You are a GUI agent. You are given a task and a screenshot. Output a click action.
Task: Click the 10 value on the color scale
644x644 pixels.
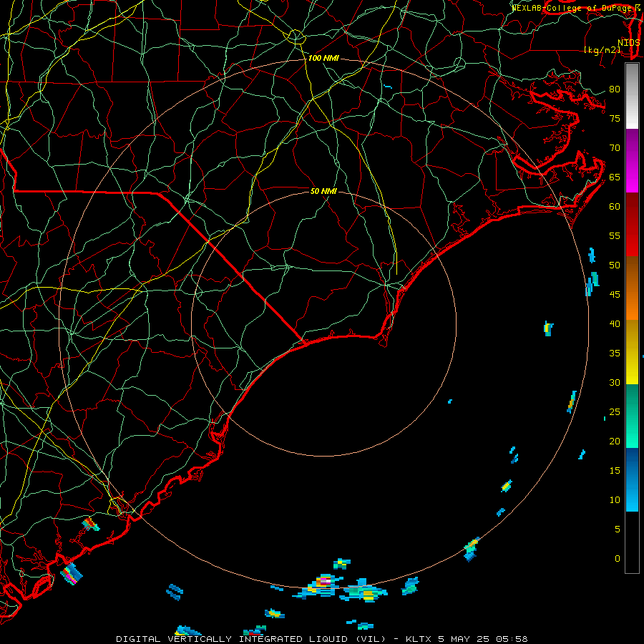(615, 500)
